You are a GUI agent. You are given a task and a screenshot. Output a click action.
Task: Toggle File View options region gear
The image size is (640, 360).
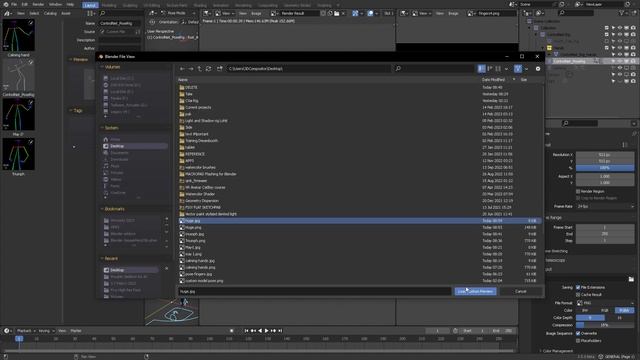538,69
